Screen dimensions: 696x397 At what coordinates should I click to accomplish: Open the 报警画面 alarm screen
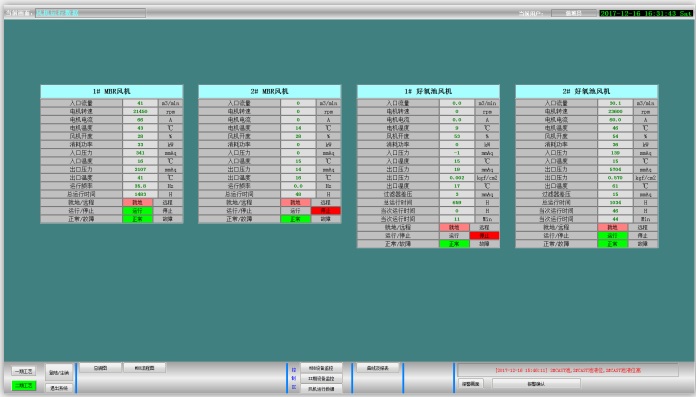click(471, 384)
